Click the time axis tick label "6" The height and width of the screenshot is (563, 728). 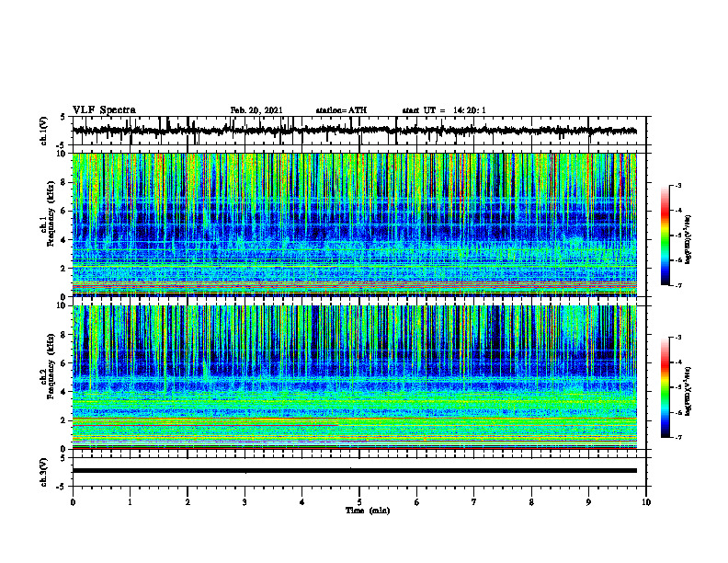(x=417, y=502)
